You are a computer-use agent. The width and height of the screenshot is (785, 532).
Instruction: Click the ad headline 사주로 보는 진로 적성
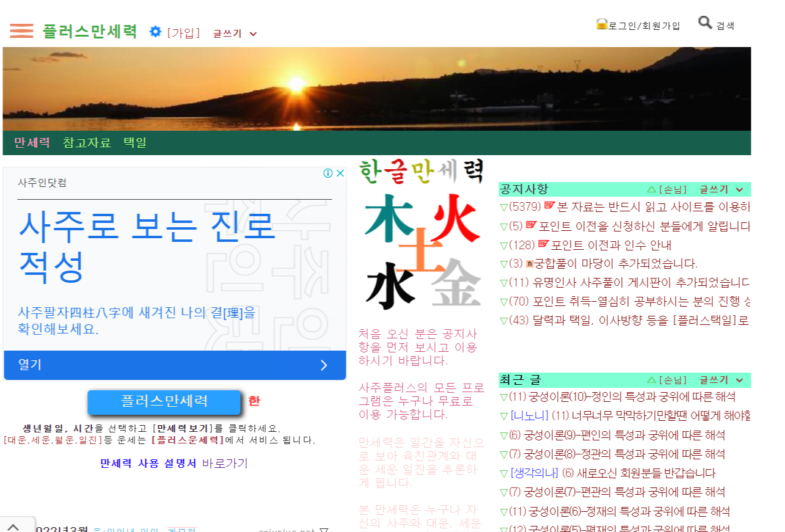(147, 246)
